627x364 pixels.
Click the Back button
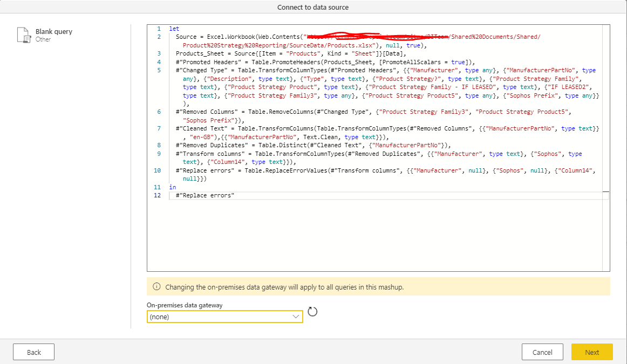point(33,352)
